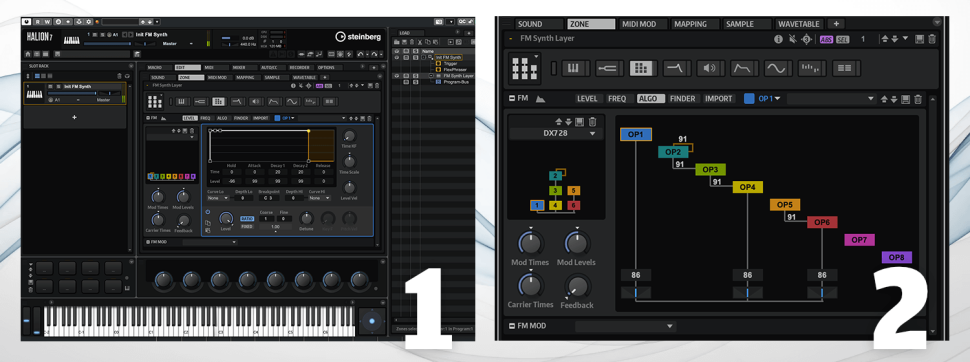Delete the FM preset in the FM header row
Viewport: 970px width, 362px height.
pyautogui.click(x=918, y=99)
